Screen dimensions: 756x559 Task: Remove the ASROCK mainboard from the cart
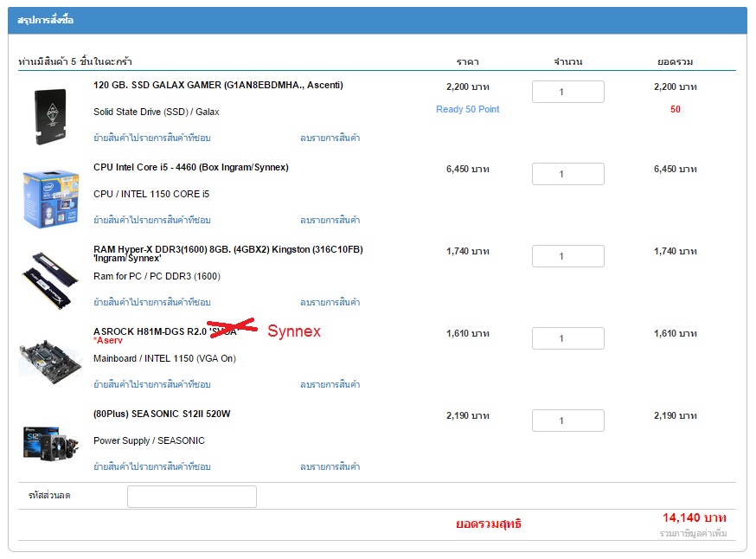pyautogui.click(x=330, y=384)
